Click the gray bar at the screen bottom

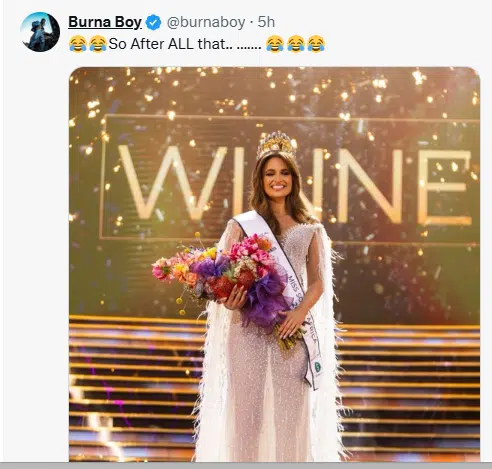click(x=246, y=465)
